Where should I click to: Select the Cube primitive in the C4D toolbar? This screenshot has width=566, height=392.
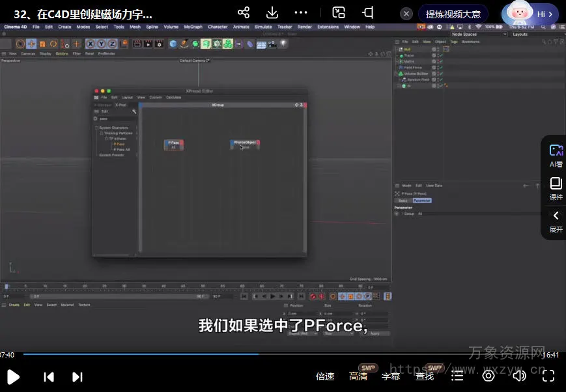coord(173,44)
